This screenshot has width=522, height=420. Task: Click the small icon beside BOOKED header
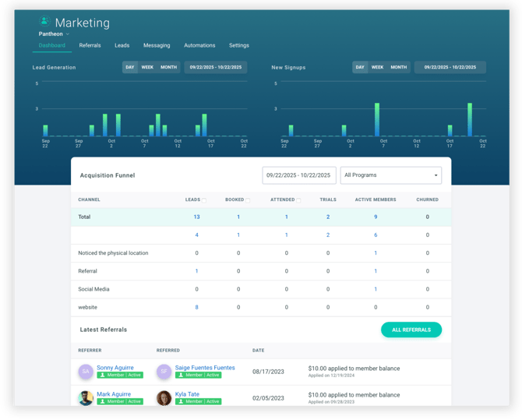click(x=248, y=200)
